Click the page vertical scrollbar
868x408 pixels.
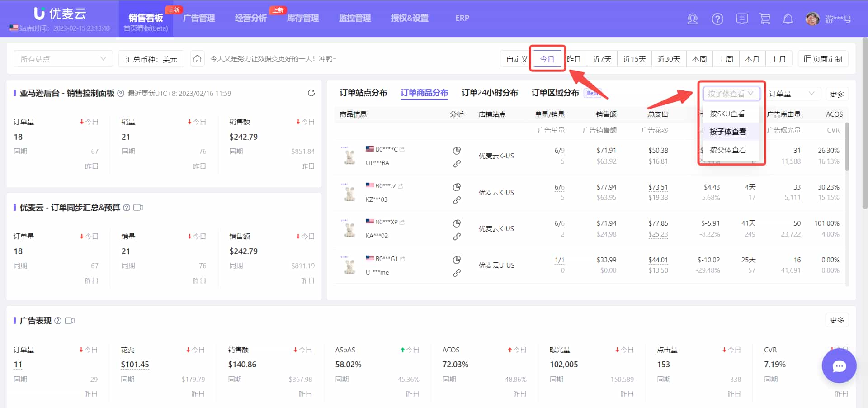tap(865, 122)
